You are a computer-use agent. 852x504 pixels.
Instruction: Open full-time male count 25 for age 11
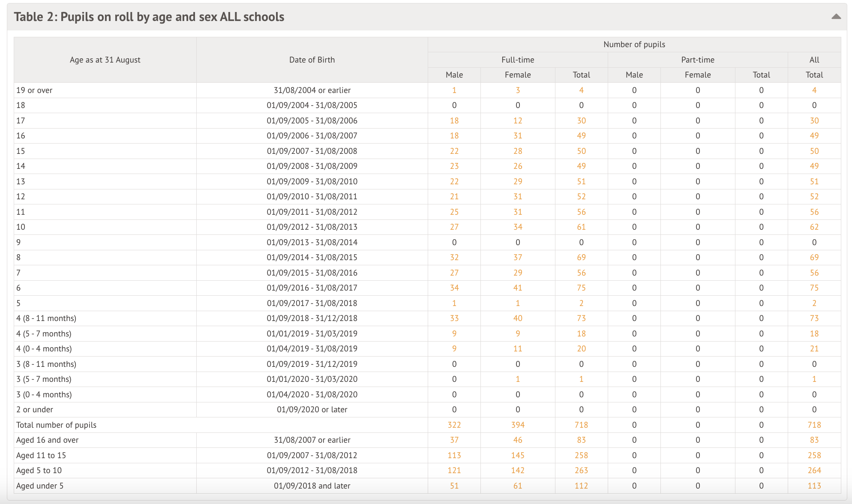[454, 212]
